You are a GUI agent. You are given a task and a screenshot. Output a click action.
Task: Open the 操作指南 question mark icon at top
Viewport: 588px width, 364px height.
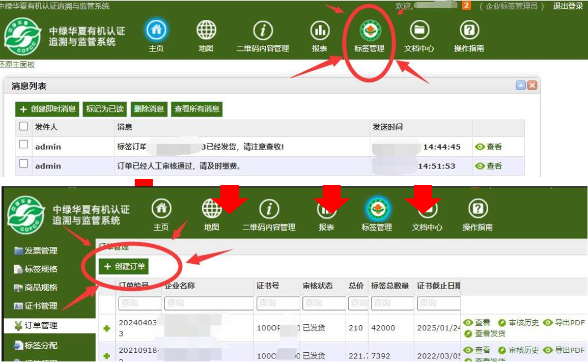coord(469,31)
